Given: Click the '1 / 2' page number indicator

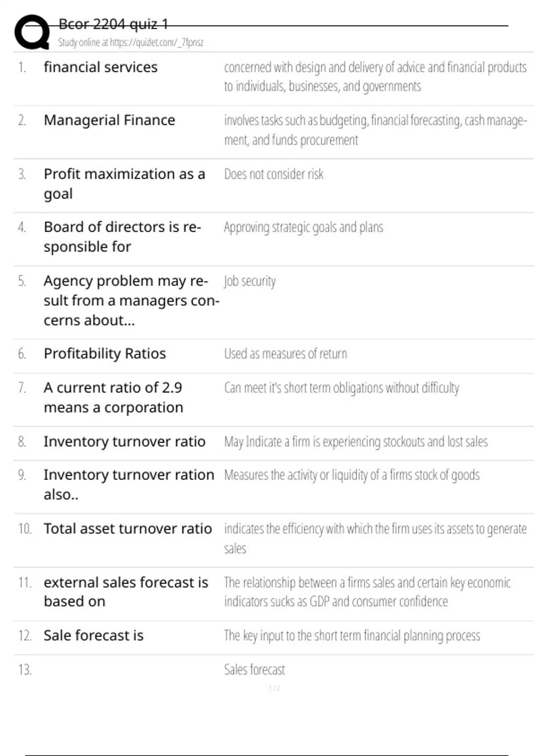Looking at the screenshot, I should [274, 688].
